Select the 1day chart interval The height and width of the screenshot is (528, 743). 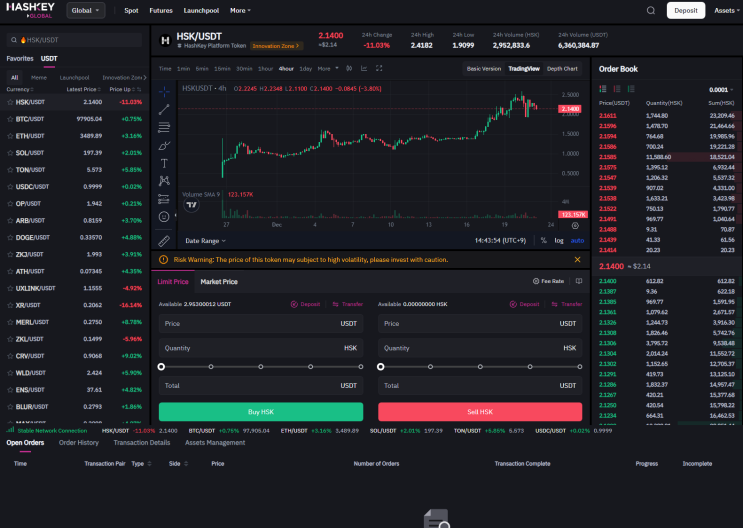pyautogui.click(x=306, y=69)
